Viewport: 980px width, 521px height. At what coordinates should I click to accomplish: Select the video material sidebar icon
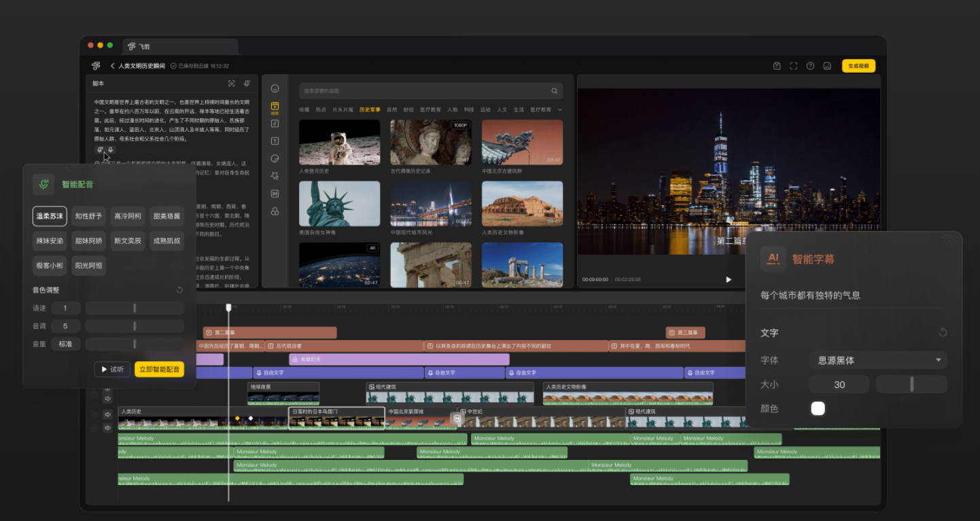[x=275, y=107]
